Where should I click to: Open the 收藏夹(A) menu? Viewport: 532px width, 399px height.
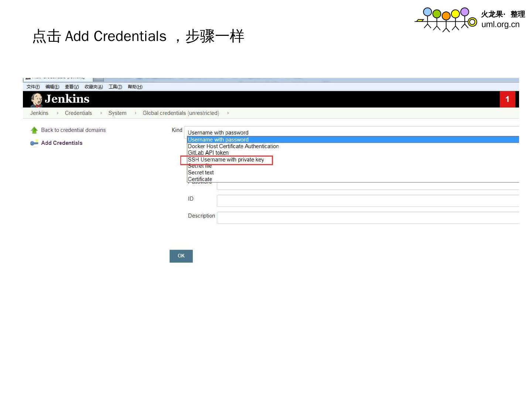(x=94, y=87)
